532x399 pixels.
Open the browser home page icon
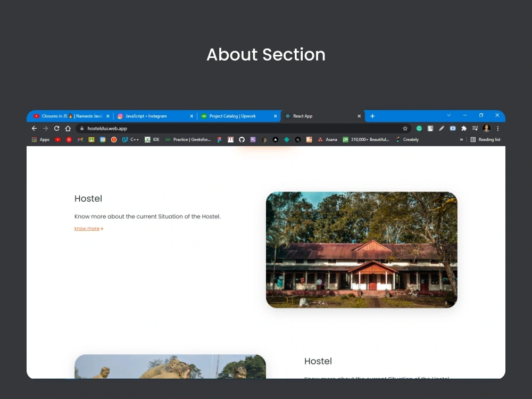pos(68,128)
